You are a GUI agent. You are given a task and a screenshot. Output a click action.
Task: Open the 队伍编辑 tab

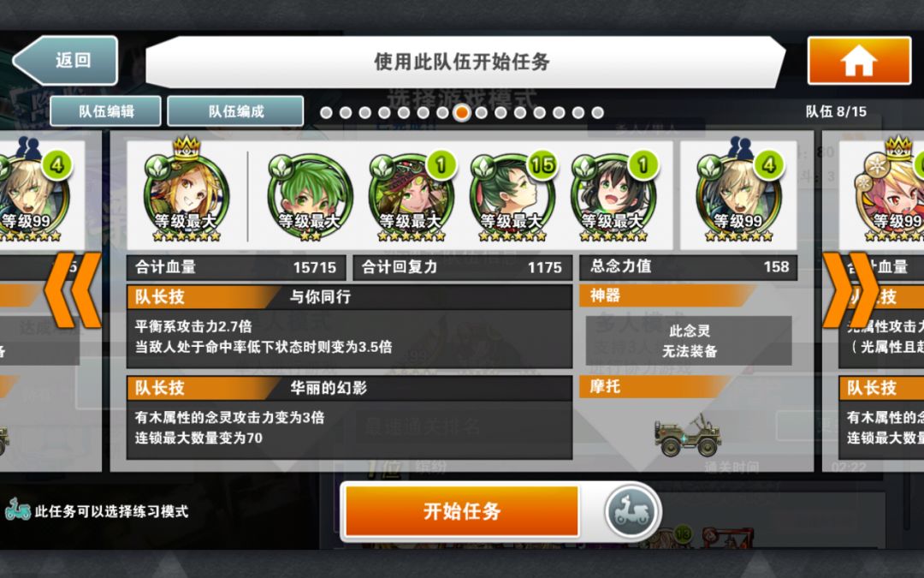(105, 110)
